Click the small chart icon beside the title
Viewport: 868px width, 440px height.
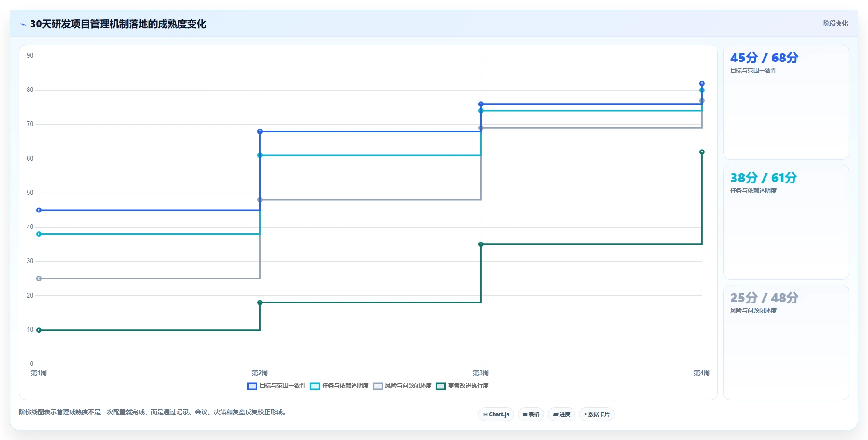click(23, 24)
